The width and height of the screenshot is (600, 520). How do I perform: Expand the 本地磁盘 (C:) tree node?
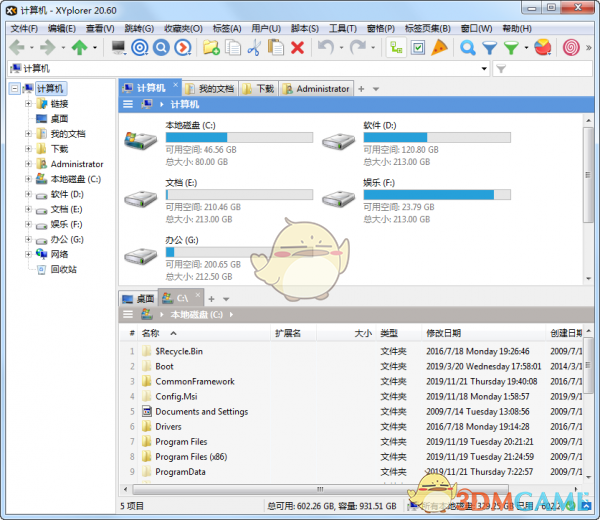pos(28,179)
